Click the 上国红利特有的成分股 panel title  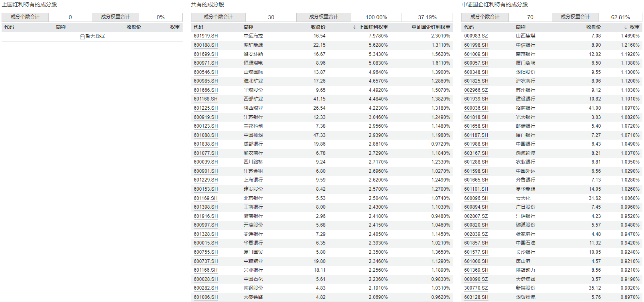click(29, 4)
